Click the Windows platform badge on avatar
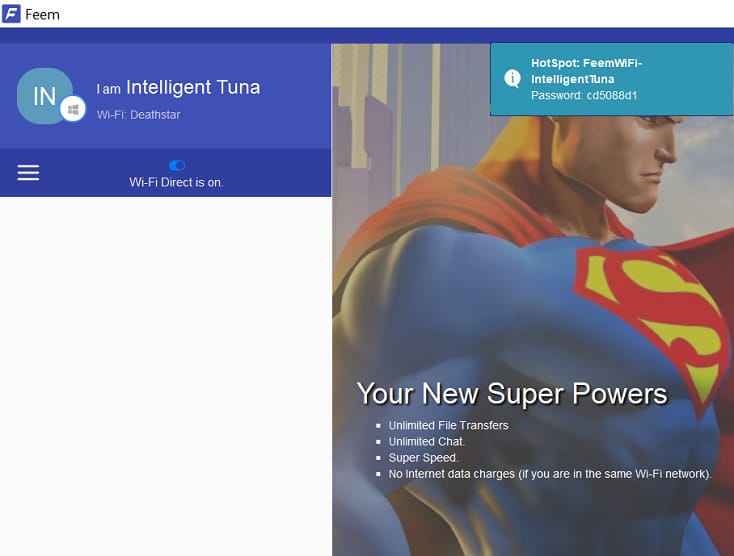734x556 pixels. pyautogui.click(x=73, y=109)
